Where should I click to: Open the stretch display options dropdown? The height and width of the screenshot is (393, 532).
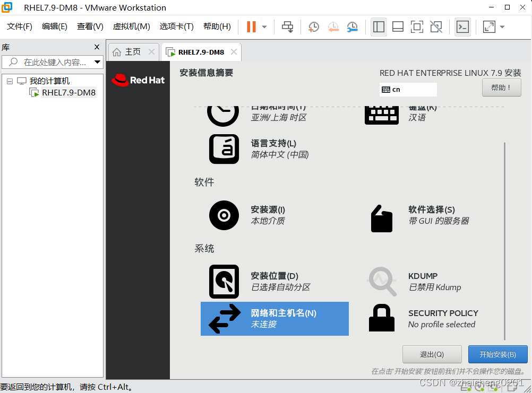(502, 27)
